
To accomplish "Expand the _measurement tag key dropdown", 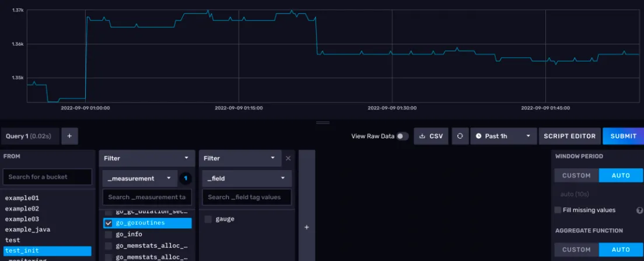I will (x=139, y=178).
